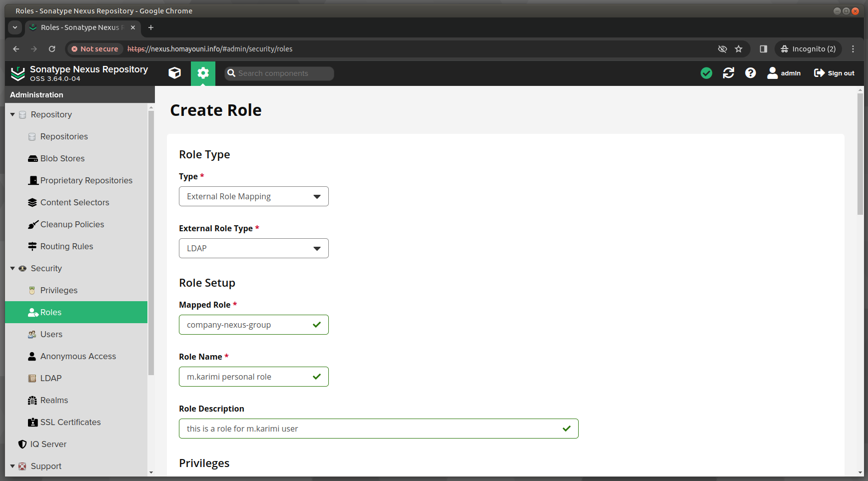Open Chrome three-dot menu
Viewport: 868px width, 481px height.
point(853,49)
